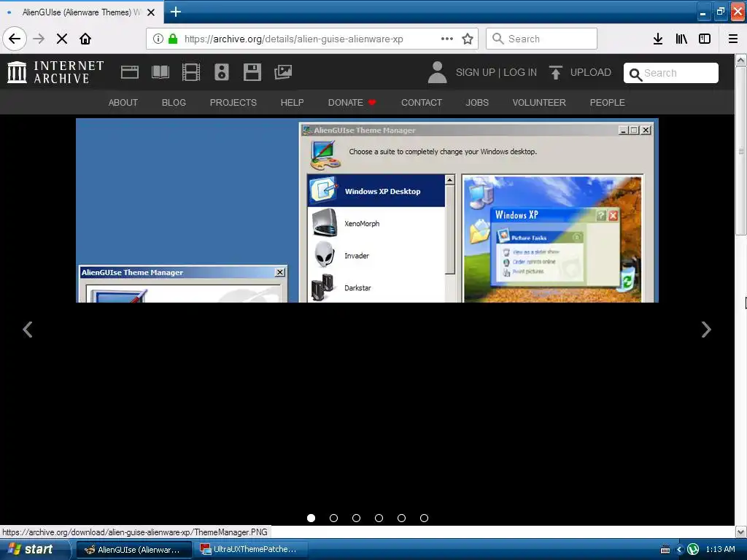This screenshot has height=560, width=747.
Task: Click the Internet Archive logo
Action: [x=55, y=72]
